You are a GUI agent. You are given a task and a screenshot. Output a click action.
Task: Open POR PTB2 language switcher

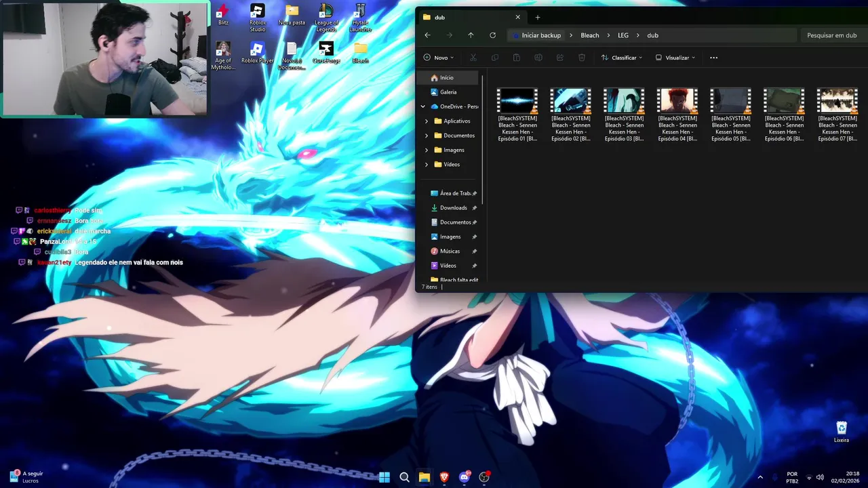pyautogui.click(x=792, y=477)
